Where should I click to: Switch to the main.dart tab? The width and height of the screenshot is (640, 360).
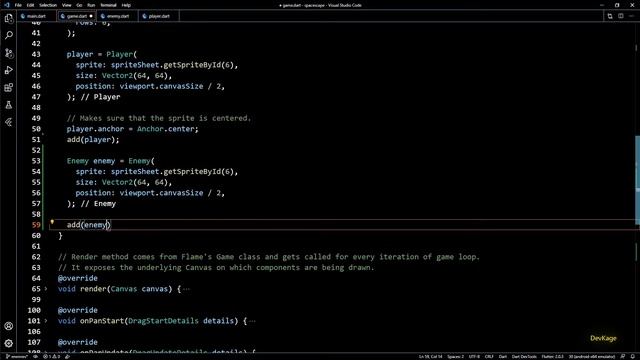coord(36,16)
